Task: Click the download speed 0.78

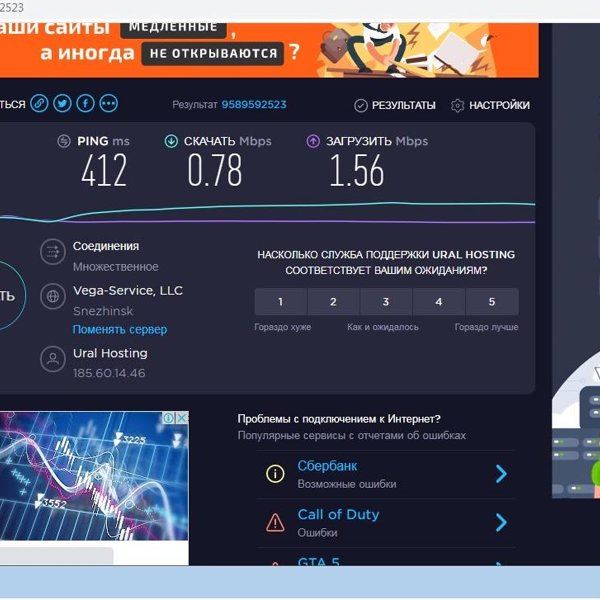Action: point(215,170)
